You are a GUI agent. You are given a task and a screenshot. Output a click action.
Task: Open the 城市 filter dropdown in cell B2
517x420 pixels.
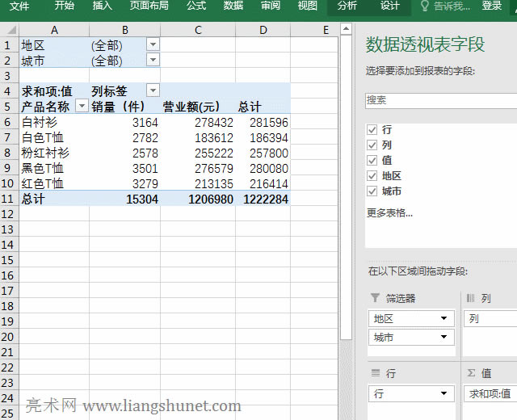153,61
